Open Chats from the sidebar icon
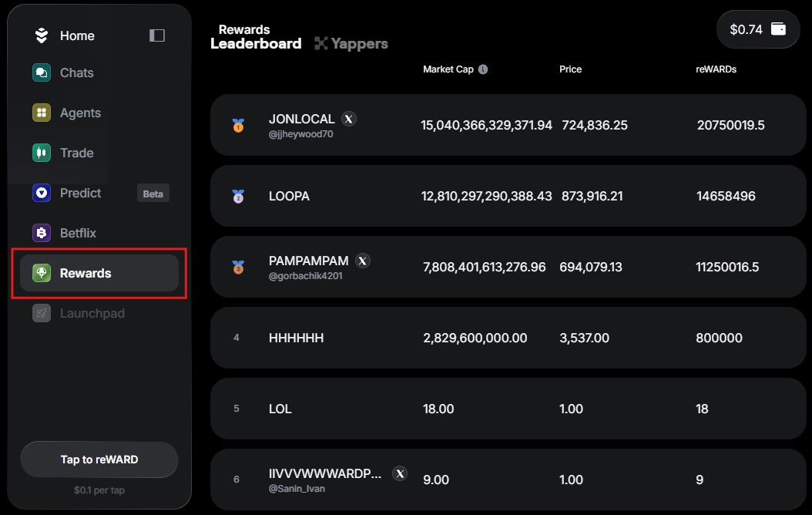The width and height of the screenshot is (812, 515). (x=41, y=72)
